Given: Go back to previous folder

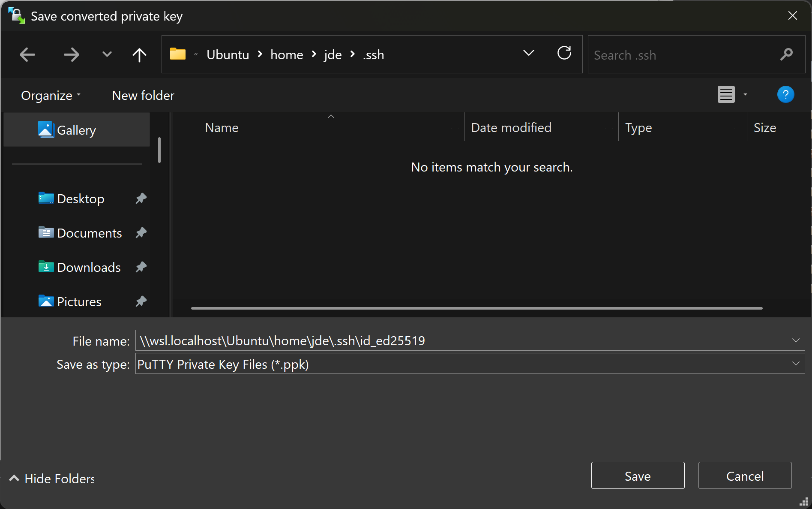Looking at the screenshot, I should click(x=27, y=54).
